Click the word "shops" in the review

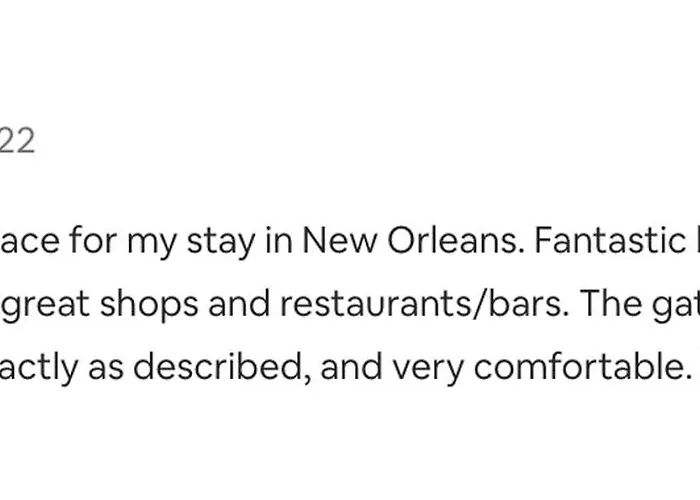tap(149, 304)
